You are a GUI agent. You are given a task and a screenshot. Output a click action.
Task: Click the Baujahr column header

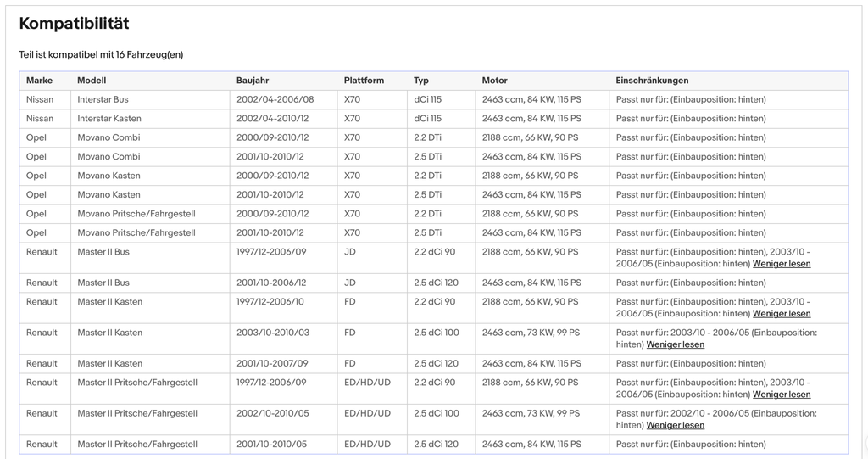point(253,81)
